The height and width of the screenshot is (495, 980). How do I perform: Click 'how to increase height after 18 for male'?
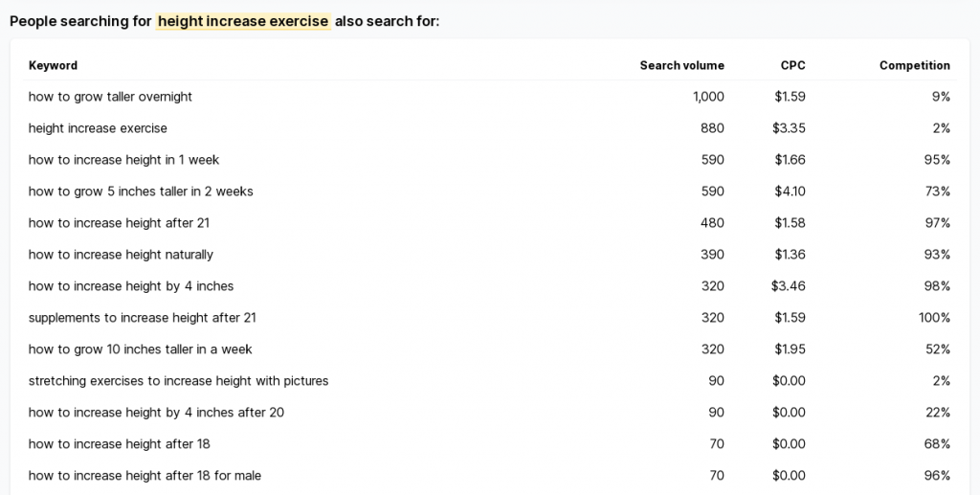tap(145, 476)
